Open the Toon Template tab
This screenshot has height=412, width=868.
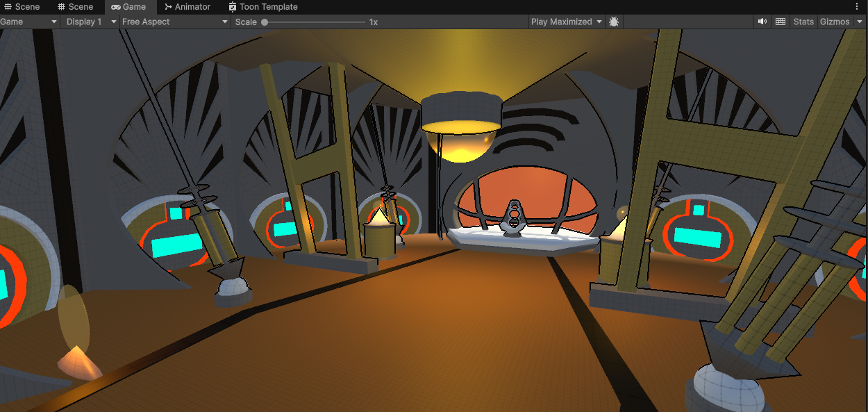point(262,7)
